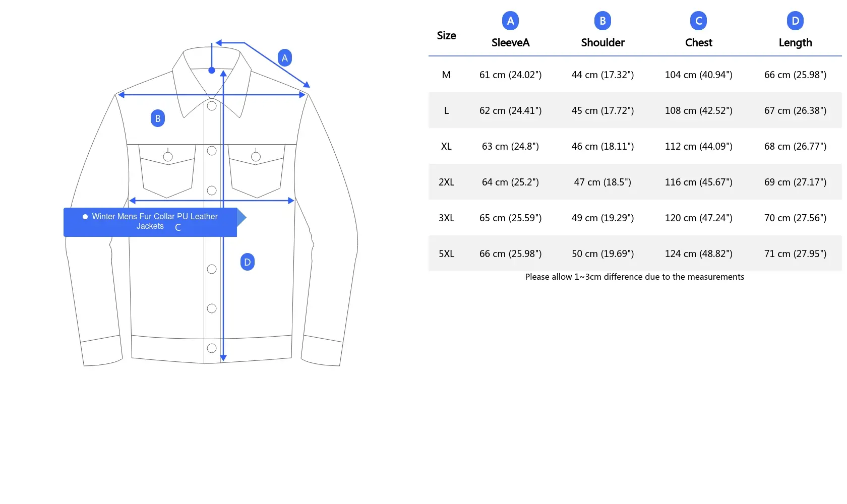Click the 66 cm (25.98") sleeve cell in 5XL row
This screenshot has width=847, height=504.
pyautogui.click(x=510, y=254)
